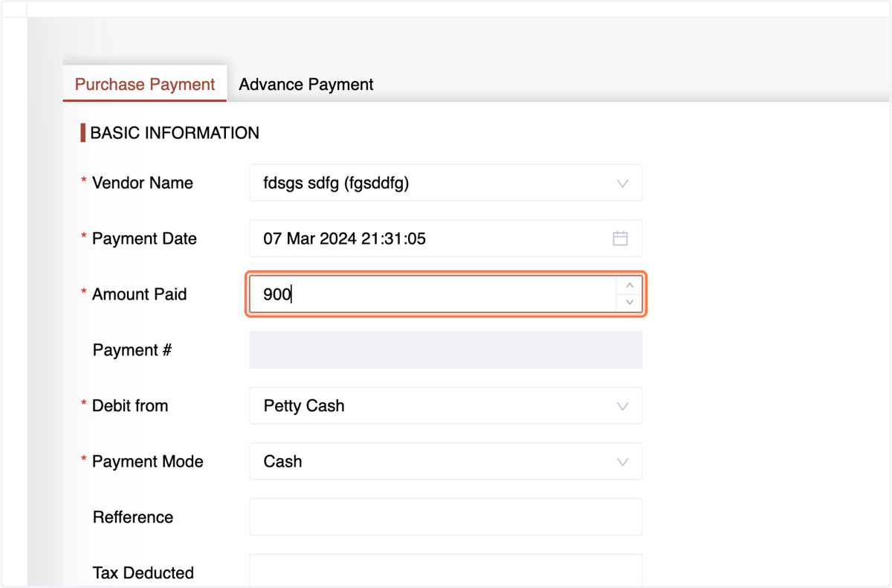The height and width of the screenshot is (588, 892).
Task: Click the Payment Mode chevron arrow
Action: [x=622, y=462]
